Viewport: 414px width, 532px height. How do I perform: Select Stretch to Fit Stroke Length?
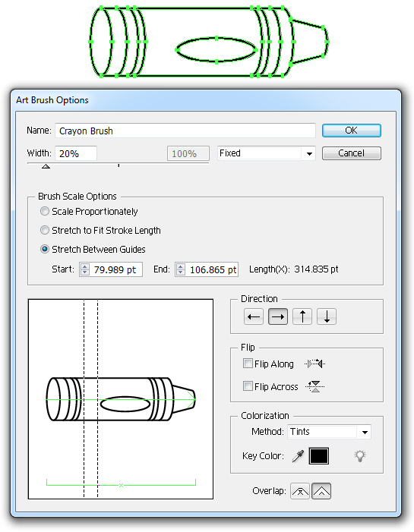point(45,230)
